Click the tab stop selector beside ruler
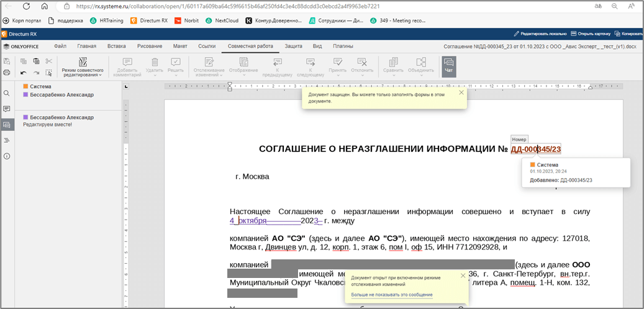644x309 pixels. (x=126, y=86)
